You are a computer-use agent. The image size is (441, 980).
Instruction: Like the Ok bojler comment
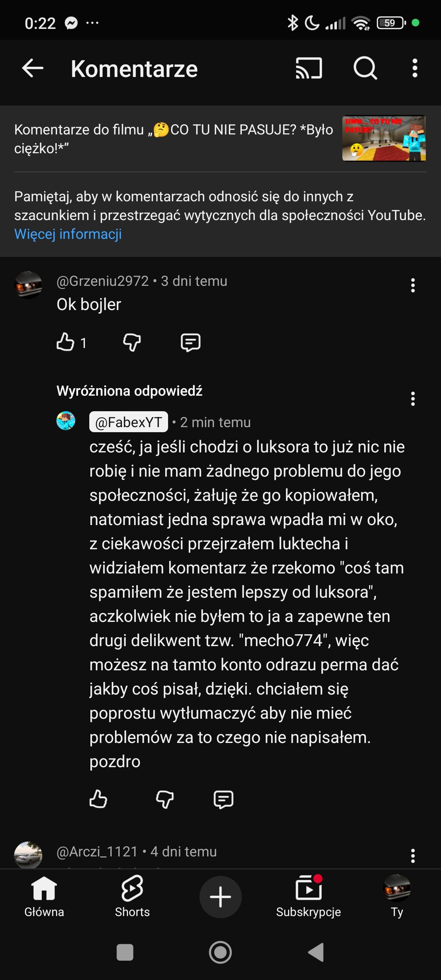(65, 342)
